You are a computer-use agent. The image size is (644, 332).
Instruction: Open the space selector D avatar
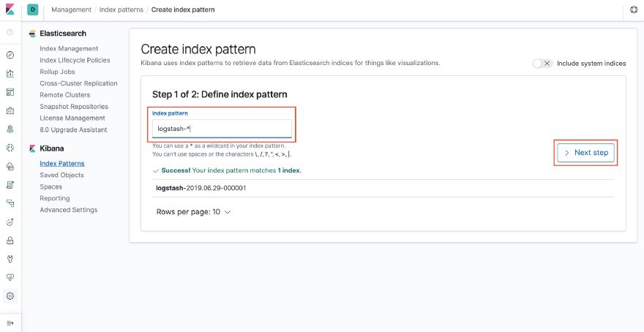33,10
